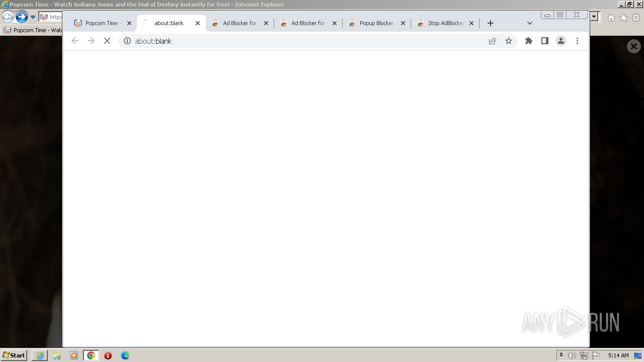The height and width of the screenshot is (362, 644).
Task: Go to Internet Explorer home page icon
Action: click(611, 18)
